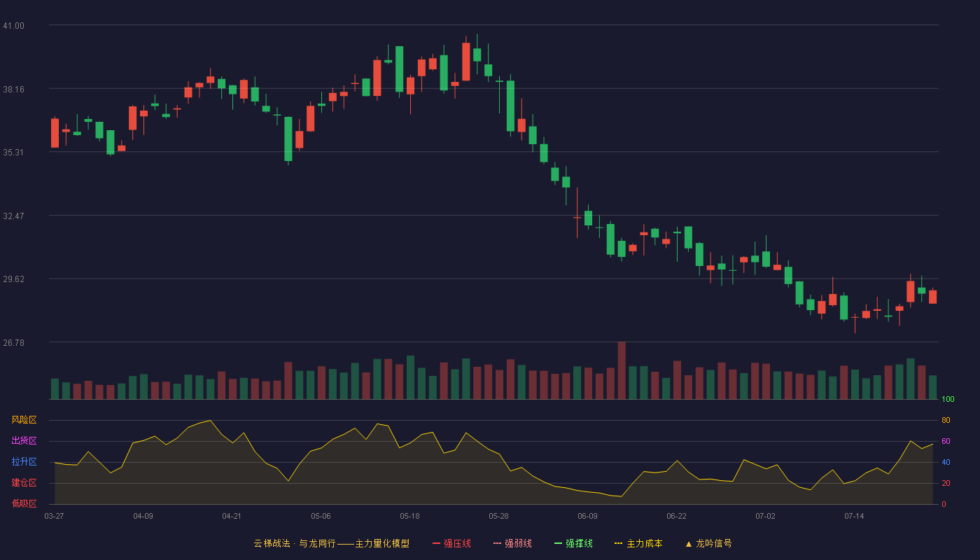The width and height of the screenshot is (980, 560).
Task: Click the 32.47 price axis label
Action: (x=13, y=216)
